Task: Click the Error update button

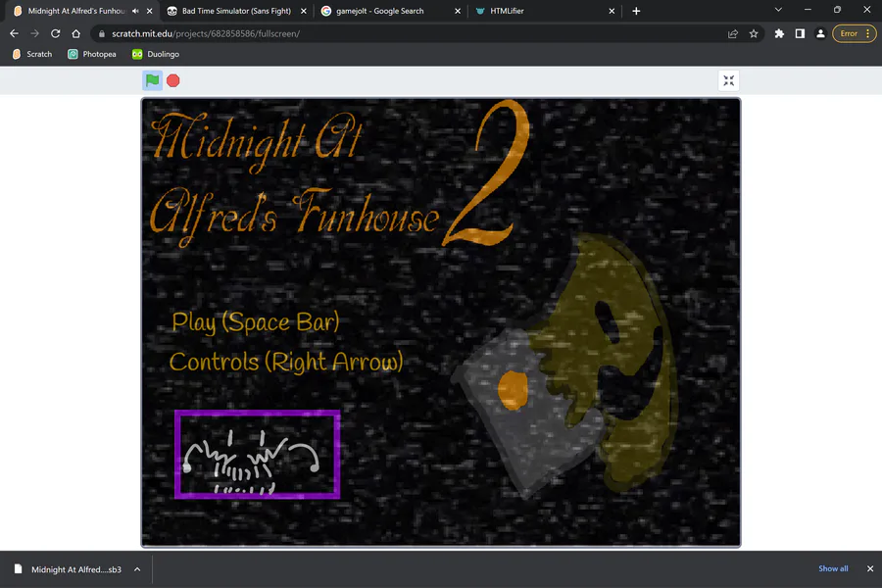Action: [854, 33]
